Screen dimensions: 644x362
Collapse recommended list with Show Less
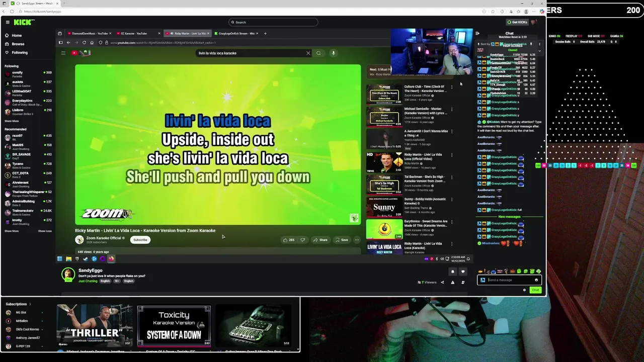pos(45,231)
